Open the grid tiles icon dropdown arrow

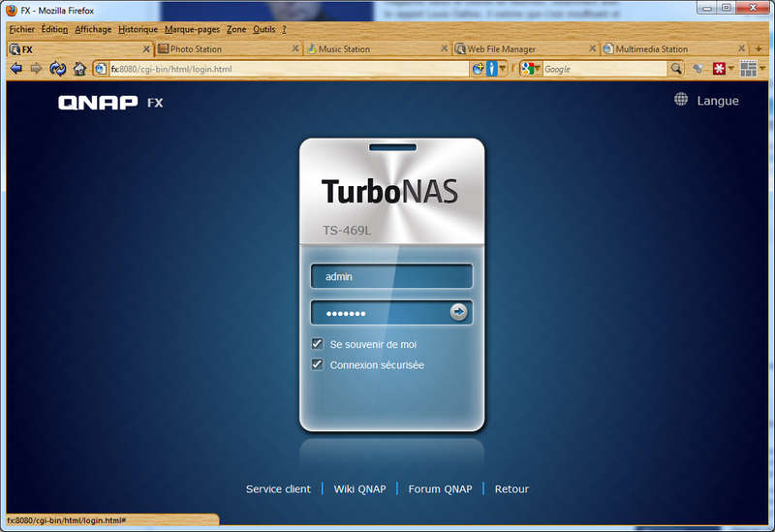[x=762, y=69]
